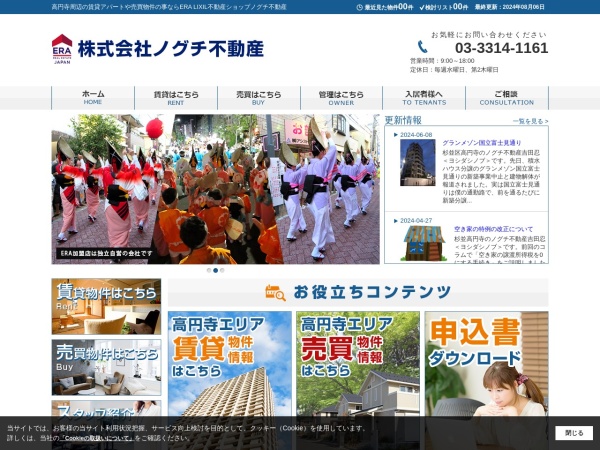
Task: Open the ご相談 CONSULTATION menu
Action: tap(507, 98)
